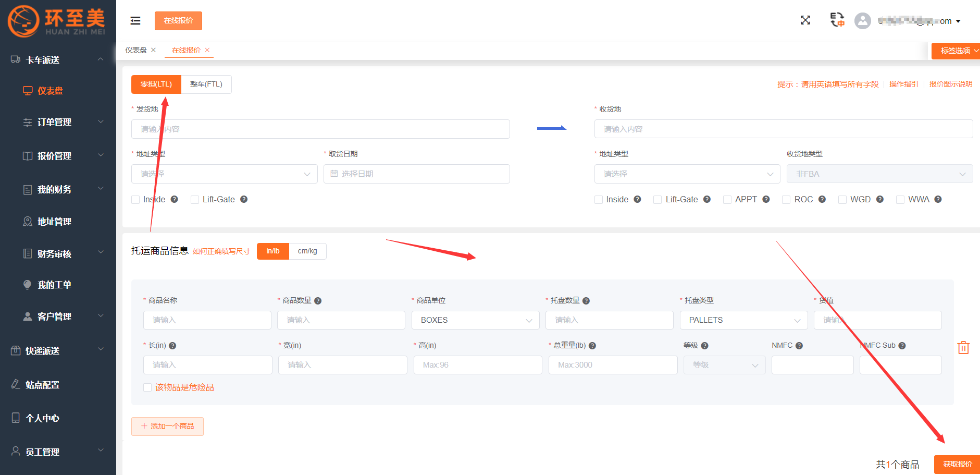Open the 商品单位 BOXES dropdown
980x475 pixels.
475,320
